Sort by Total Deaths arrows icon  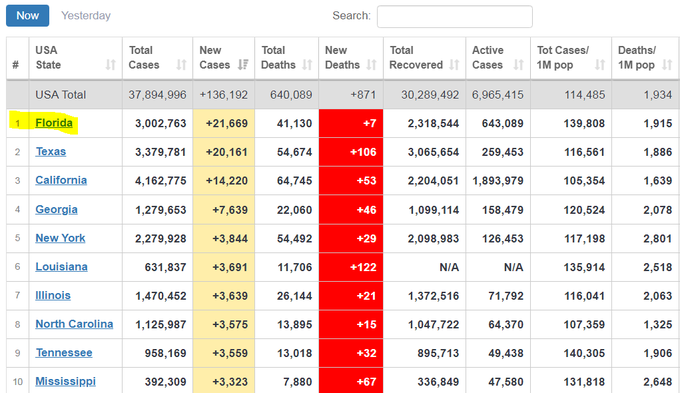click(307, 65)
